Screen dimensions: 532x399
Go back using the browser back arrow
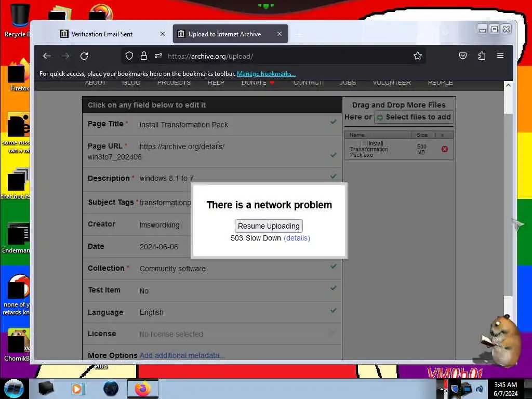(x=47, y=56)
